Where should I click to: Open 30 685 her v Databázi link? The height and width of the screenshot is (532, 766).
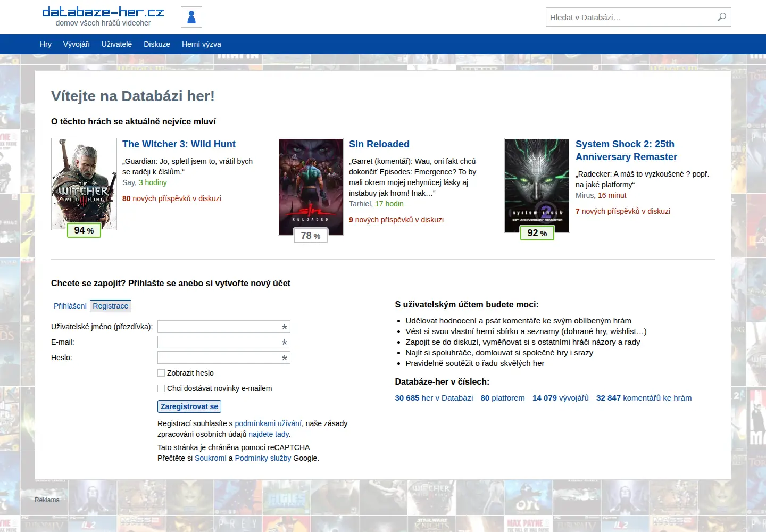[x=434, y=398]
